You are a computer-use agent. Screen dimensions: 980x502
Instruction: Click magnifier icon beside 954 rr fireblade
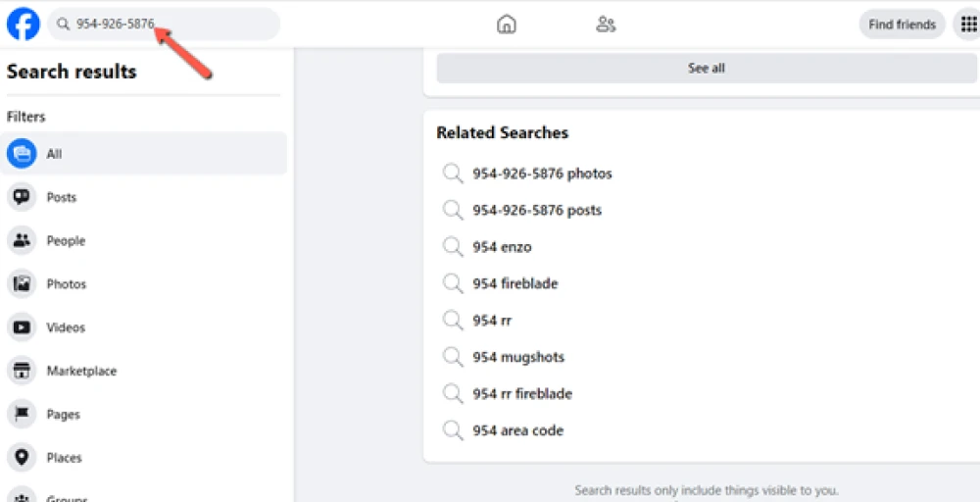tap(453, 394)
